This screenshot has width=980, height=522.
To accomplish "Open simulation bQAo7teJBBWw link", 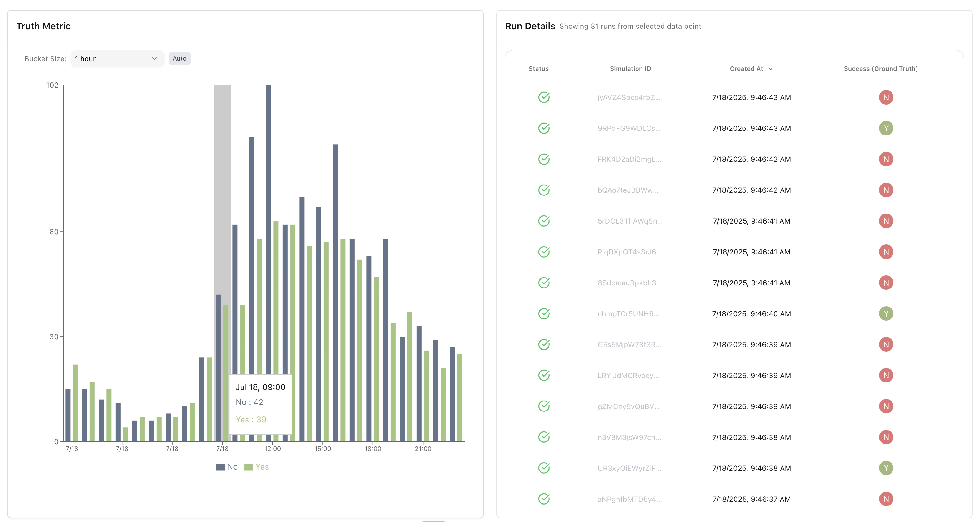I will (628, 190).
